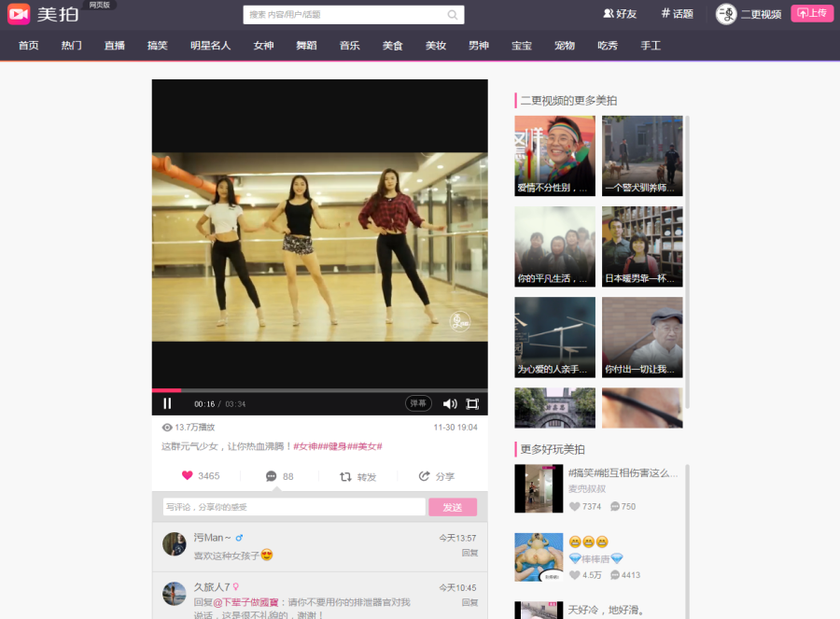The width and height of the screenshot is (840, 619).
Task: Open the 男神 nav item
Action: tap(479, 46)
